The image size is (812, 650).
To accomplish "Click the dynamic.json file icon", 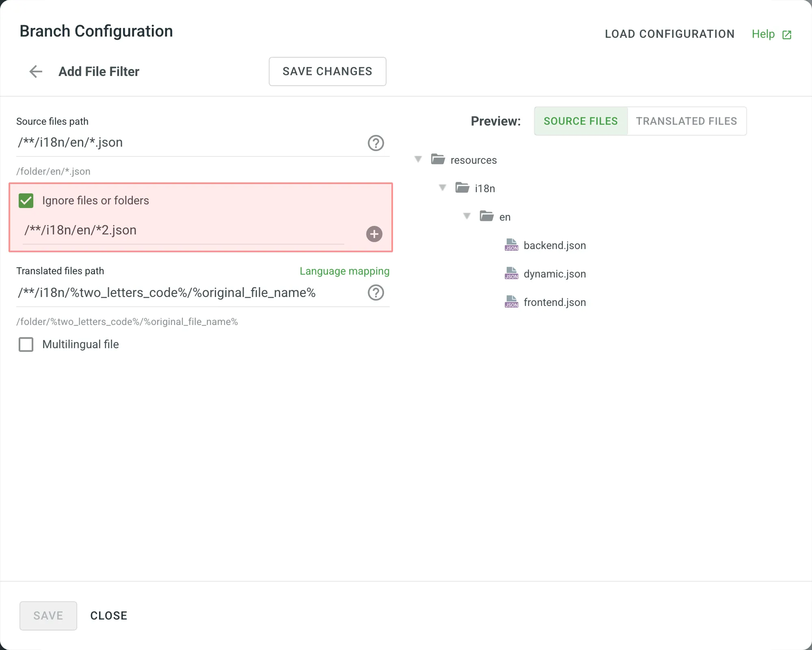I will [x=511, y=273].
